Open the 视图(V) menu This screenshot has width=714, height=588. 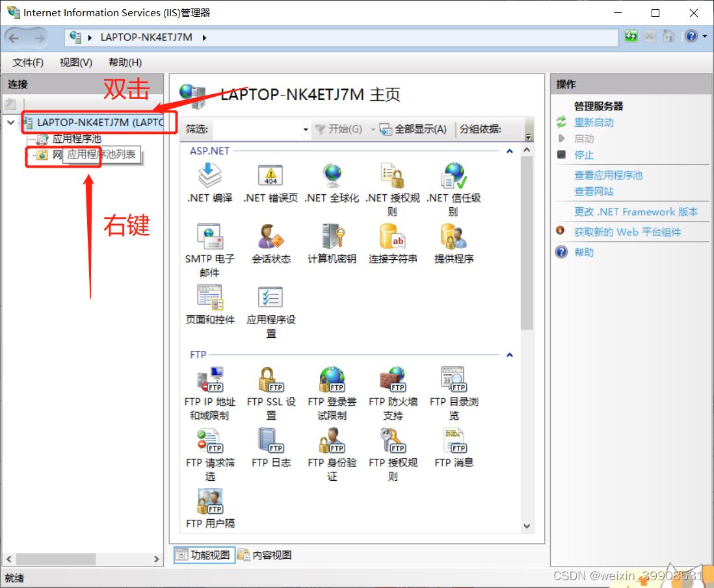coord(75,62)
